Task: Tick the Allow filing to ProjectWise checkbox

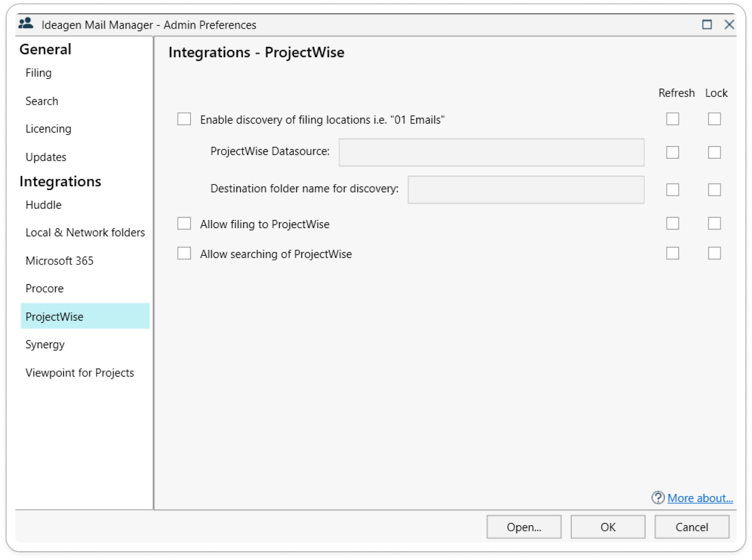Action: tap(184, 223)
